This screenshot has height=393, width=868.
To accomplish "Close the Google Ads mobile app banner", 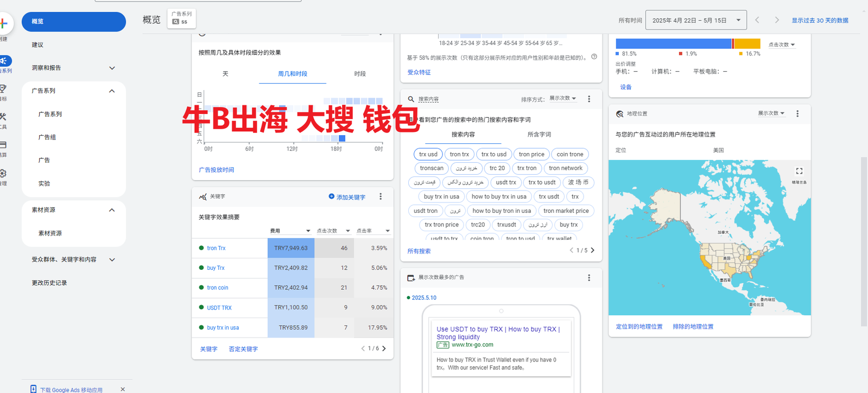I will pyautogui.click(x=123, y=389).
